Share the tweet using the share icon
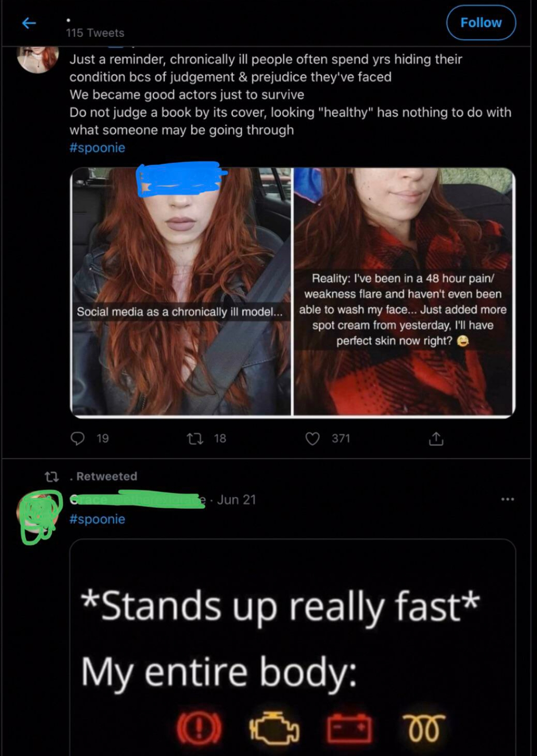The image size is (537, 756). (x=436, y=438)
